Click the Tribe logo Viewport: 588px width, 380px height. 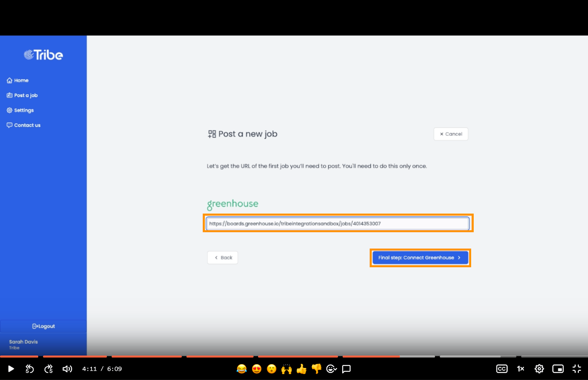43,55
